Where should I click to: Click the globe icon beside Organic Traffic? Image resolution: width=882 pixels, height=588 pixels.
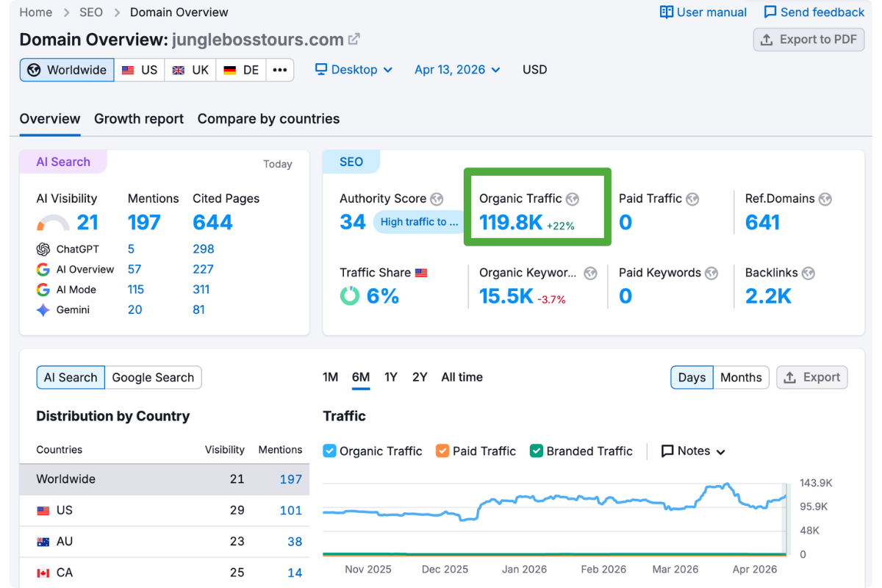[573, 198]
